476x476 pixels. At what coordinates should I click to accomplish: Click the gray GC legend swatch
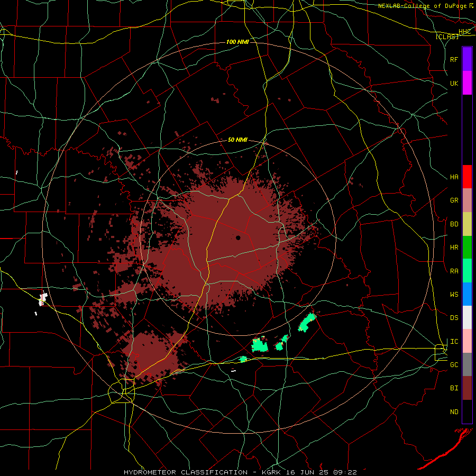[467, 364]
